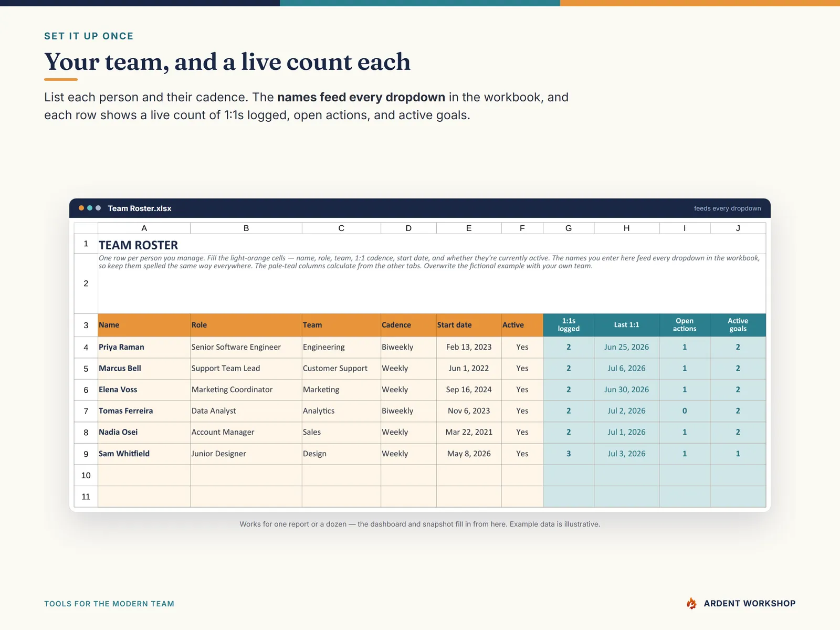Click the Junior Designer cell

pyautogui.click(x=246, y=454)
